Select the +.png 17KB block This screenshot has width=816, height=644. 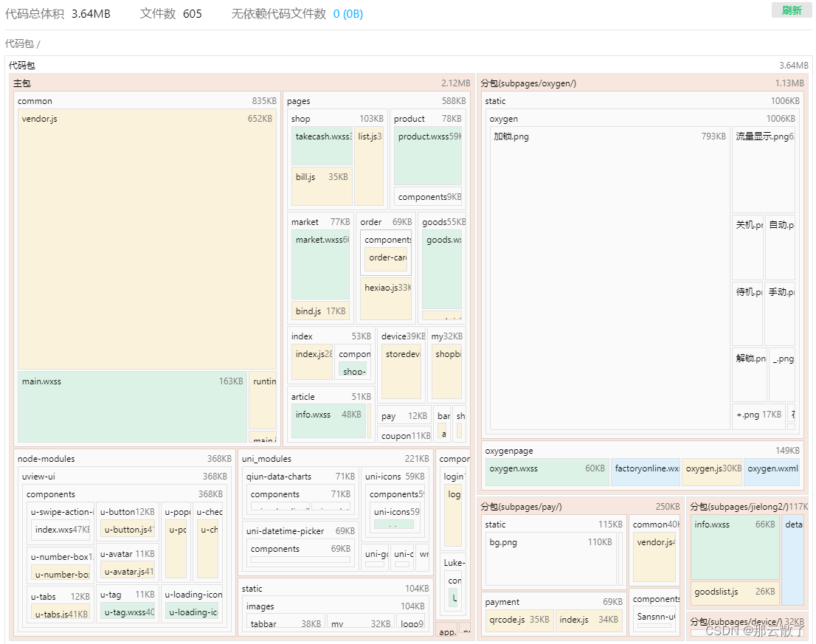(758, 415)
